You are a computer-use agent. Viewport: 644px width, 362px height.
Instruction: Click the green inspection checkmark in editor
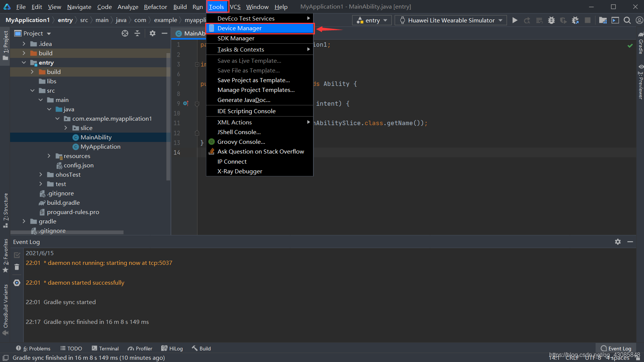click(630, 46)
